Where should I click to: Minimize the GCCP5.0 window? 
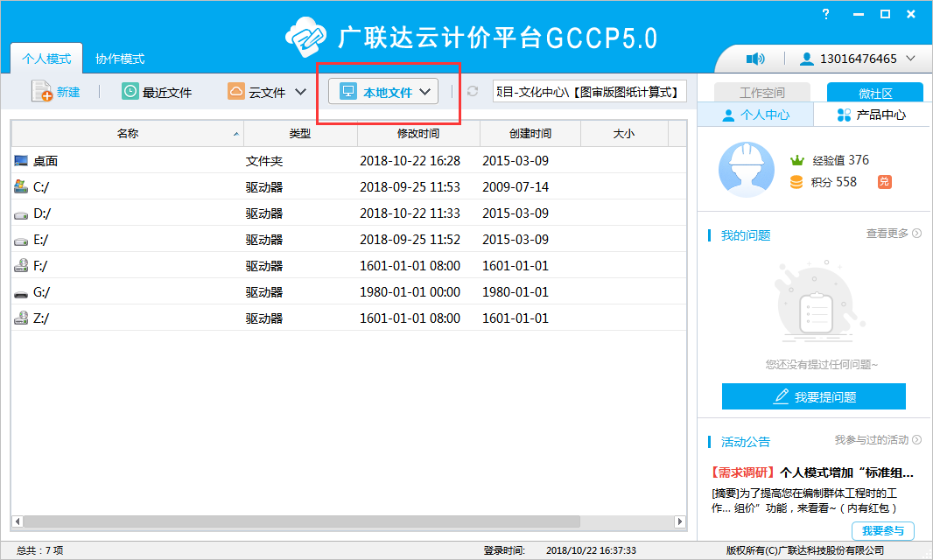(858, 14)
